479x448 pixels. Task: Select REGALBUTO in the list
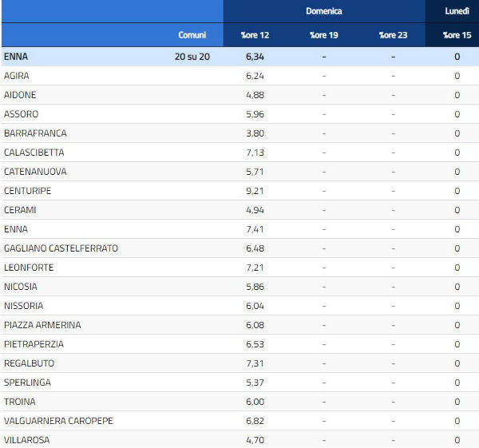[x=29, y=363]
